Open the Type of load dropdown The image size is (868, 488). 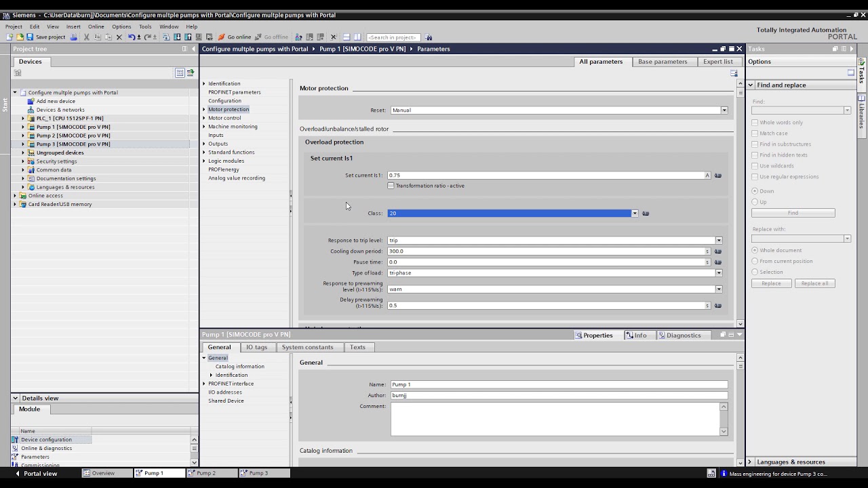click(x=719, y=273)
